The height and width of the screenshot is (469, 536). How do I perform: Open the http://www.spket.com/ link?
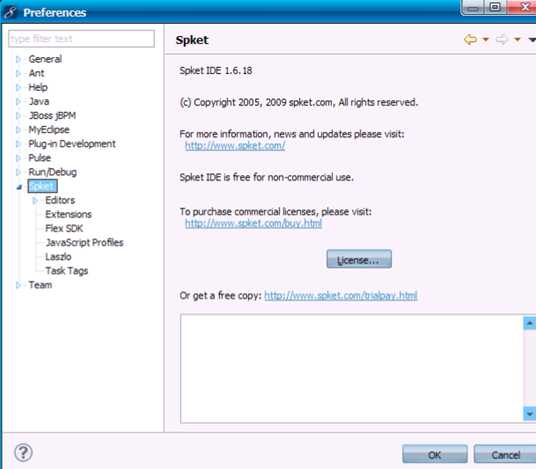coord(235,146)
